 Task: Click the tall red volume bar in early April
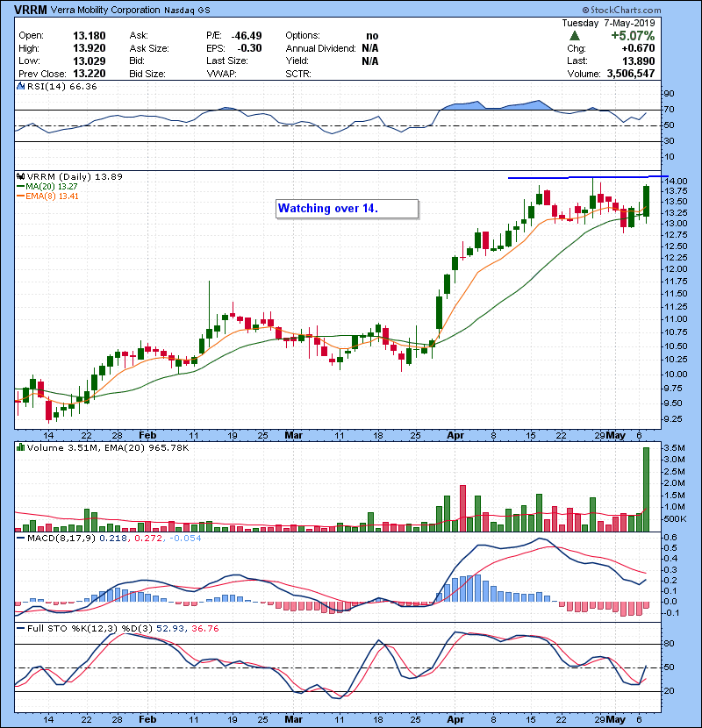pyautogui.click(x=462, y=509)
